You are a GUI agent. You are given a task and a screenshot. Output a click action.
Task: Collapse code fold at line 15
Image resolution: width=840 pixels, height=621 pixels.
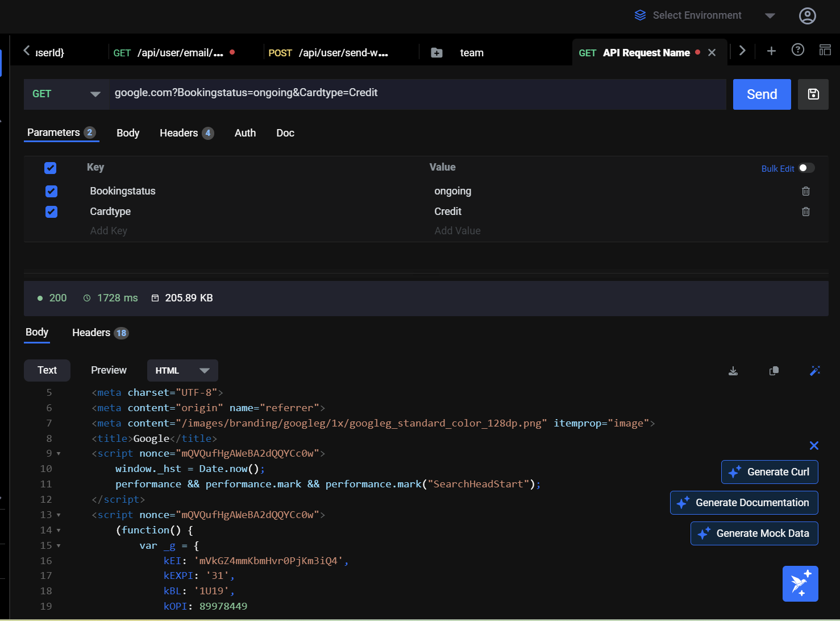tap(59, 546)
